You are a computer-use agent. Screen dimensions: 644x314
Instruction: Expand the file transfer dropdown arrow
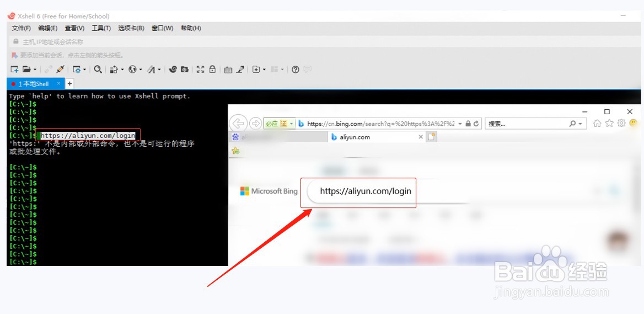point(122,70)
